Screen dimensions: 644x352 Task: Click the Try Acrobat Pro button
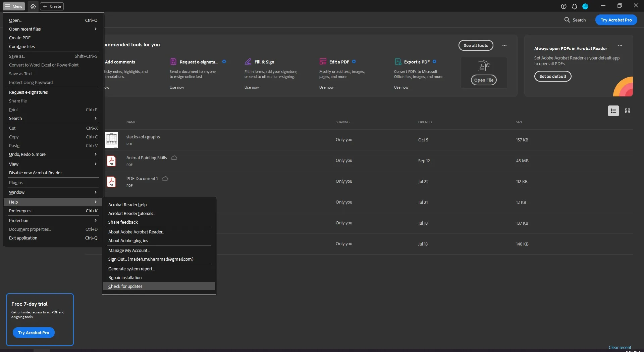tap(616, 19)
